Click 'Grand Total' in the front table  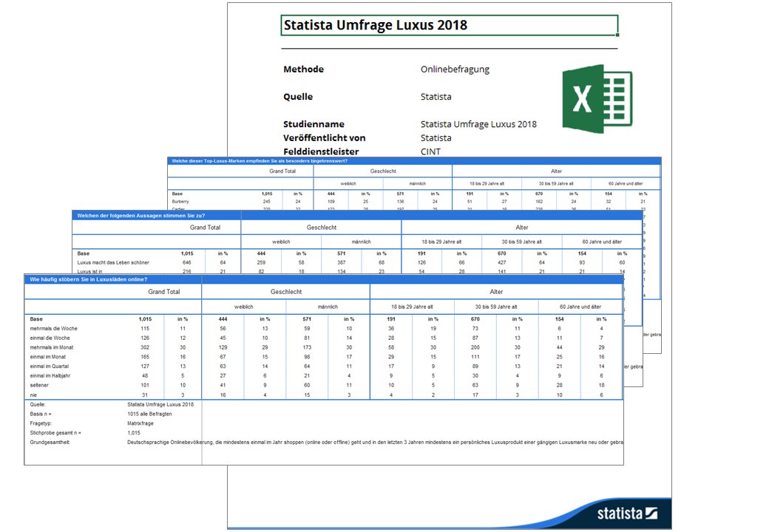pos(164,291)
